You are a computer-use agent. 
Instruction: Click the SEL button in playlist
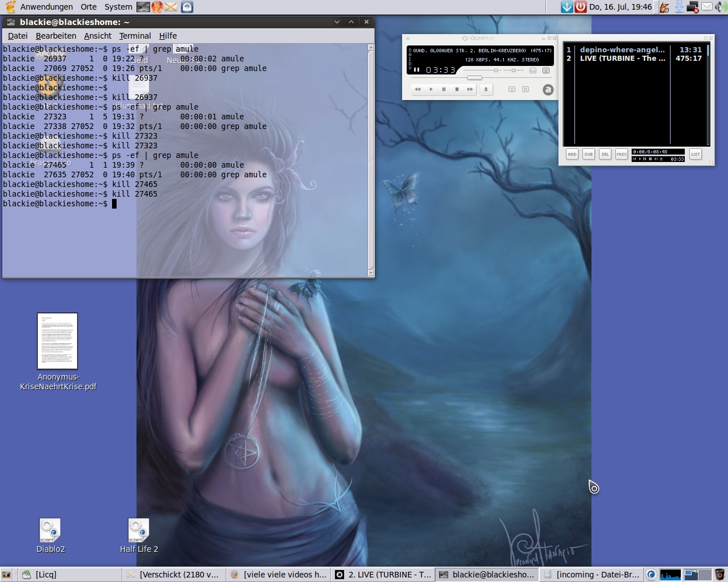605,154
